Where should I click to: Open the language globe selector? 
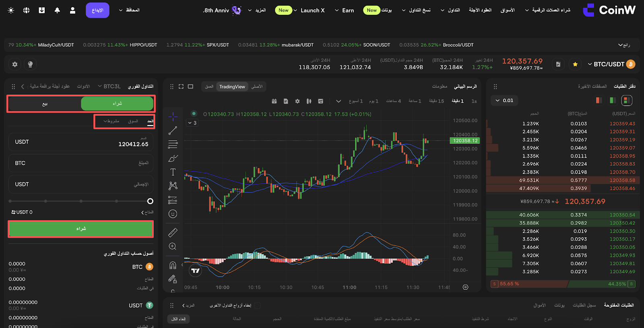[x=26, y=10]
